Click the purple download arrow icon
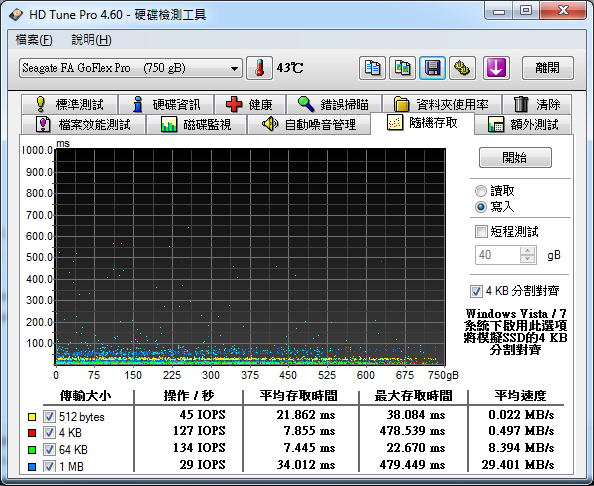Screen dimensions: 594x486 496,68
